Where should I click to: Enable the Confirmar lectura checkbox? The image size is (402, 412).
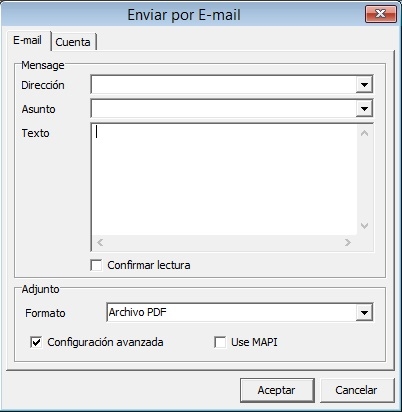pyautogui.click(x=96, y=265)
